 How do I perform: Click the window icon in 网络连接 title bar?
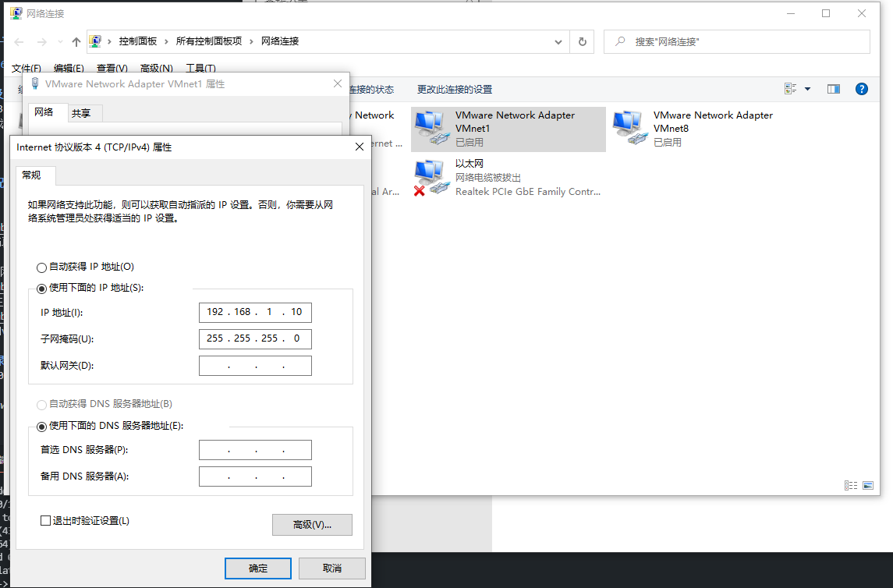(x=16, y=13)
